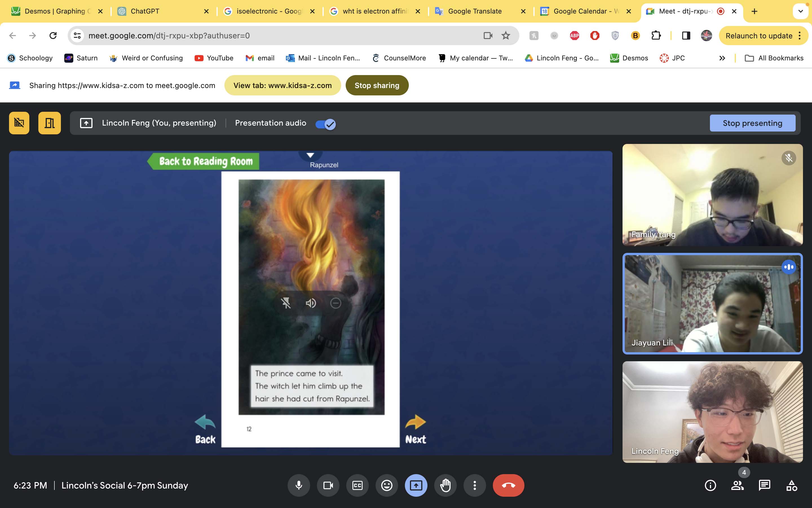Viewport: 812px width, 508px height.
Task: Open site information icon in address bar
Action: pos(78,35)
